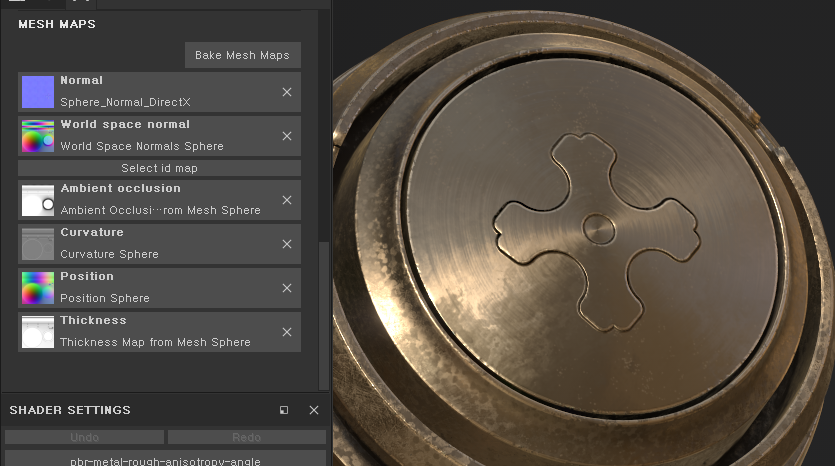This screenshot has height=466, width=835.
Task: Open the pbr-metal-rough-anisotropy-angle shader selector
Action: pyautogui.click(x=165, y=459)
